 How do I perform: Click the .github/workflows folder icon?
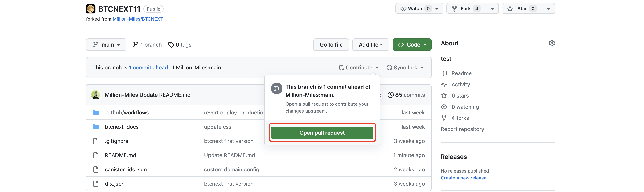coord(95,113)
